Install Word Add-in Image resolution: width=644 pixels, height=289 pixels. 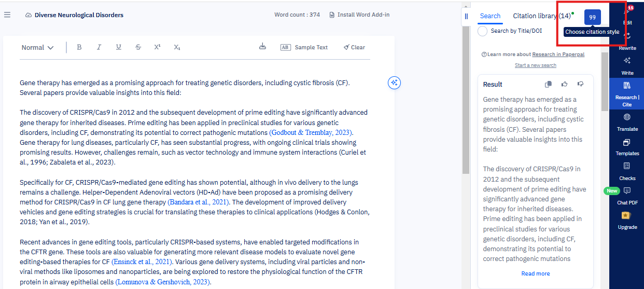pyautogui.click(x=359, y=15)
